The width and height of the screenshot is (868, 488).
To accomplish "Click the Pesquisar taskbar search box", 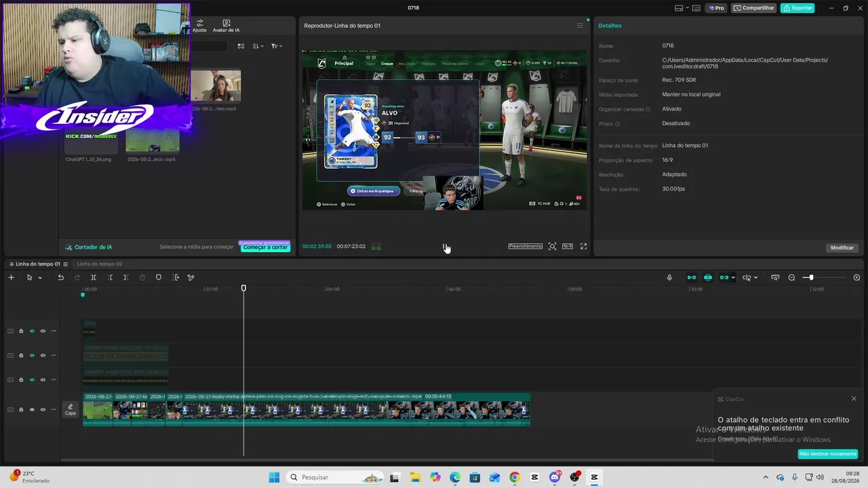I will (x=335, y=477).
